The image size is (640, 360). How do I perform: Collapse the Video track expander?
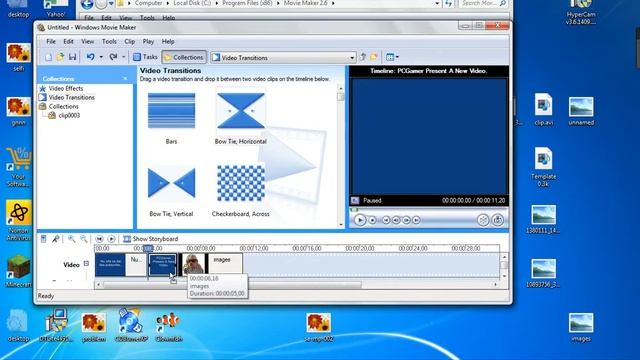pyautogui.click(x=86, y=264)
